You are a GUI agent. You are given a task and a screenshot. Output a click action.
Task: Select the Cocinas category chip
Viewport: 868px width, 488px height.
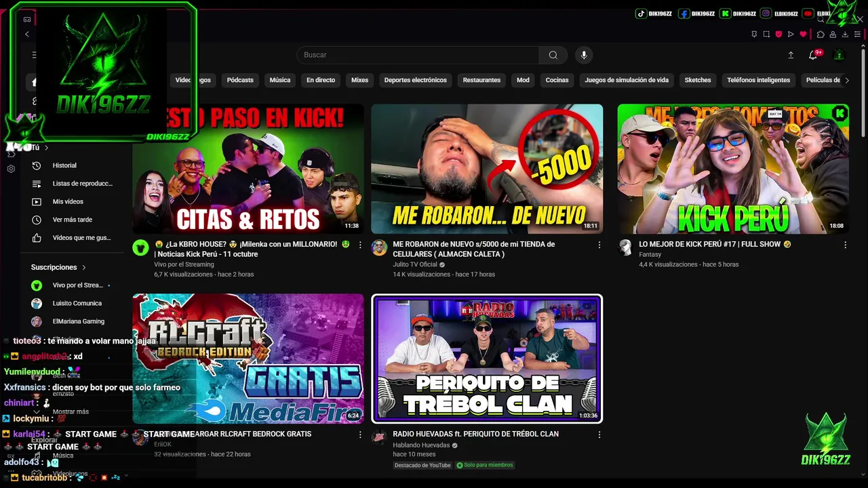pos(557,80)
